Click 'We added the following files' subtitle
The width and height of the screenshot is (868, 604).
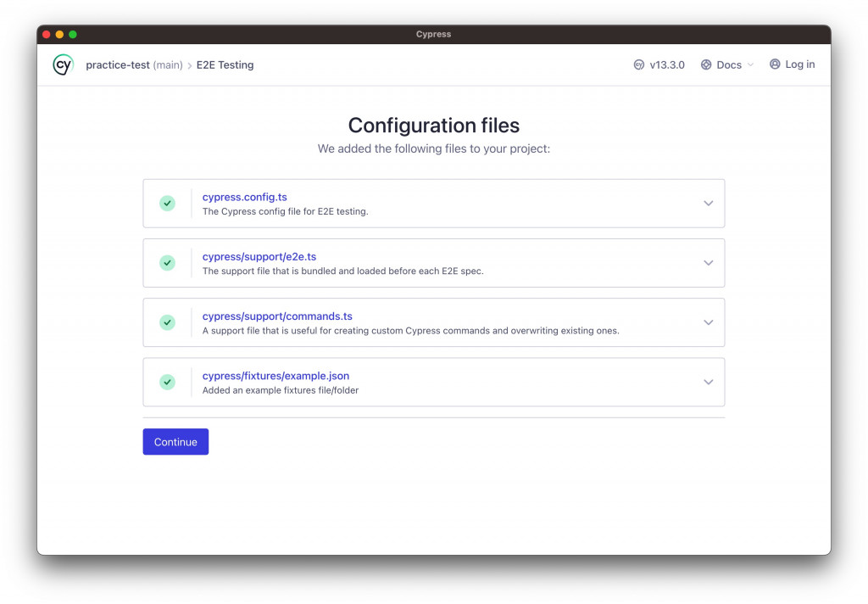coord(433,148)
